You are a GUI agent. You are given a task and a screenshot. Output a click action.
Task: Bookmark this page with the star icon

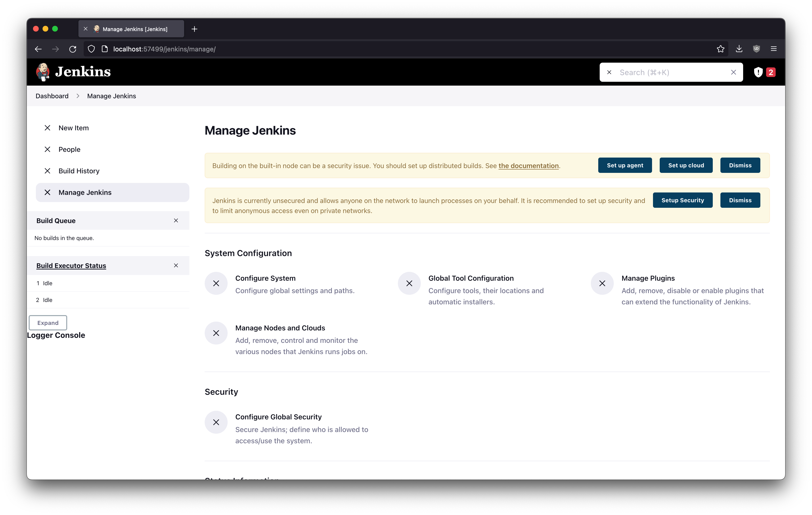click(720, 49)
